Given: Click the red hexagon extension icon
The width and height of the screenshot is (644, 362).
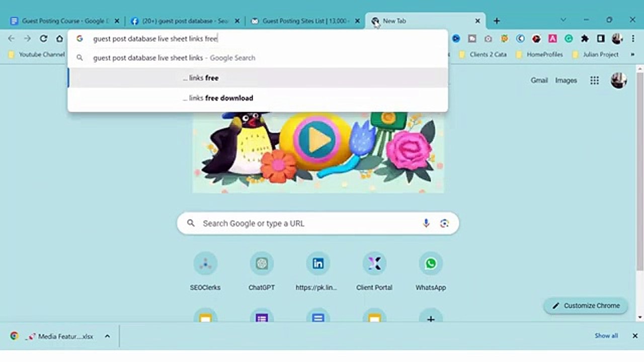Looking at the screenshot, I should coord(536,38).
